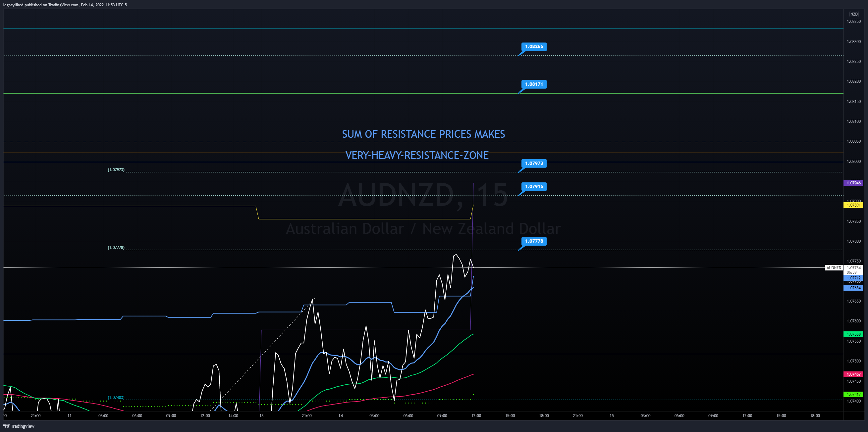The height and width of the screenshot is (432, 868).
Task: Click the 1.08350 price scale label
Action: coord(853,22)
